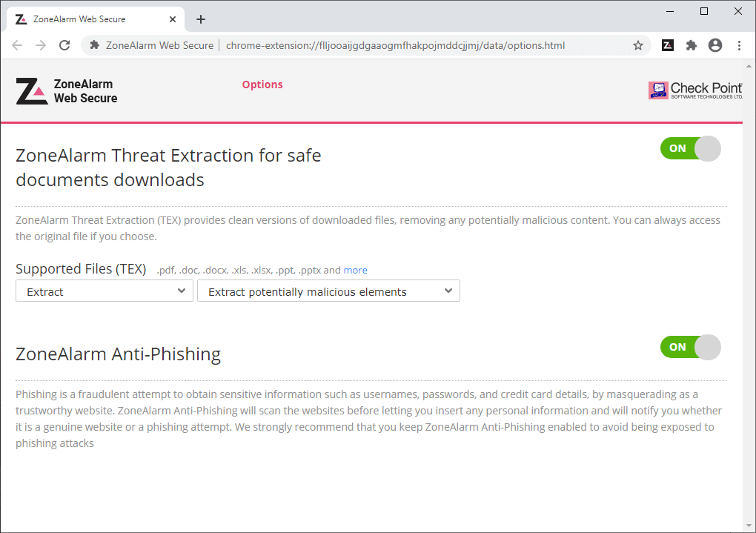
Task: Click the extension icon in the address bar
Action: coord(94,45)
